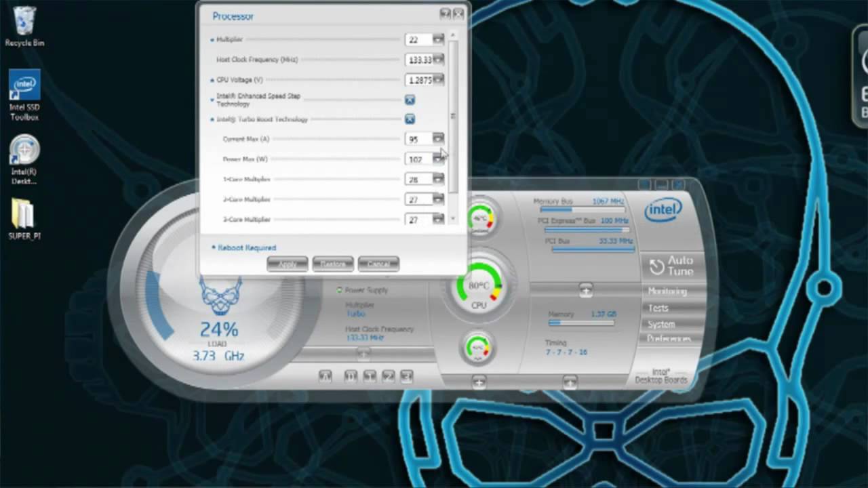Click the Power Max (W) stepper button

(x=438, y=159)
